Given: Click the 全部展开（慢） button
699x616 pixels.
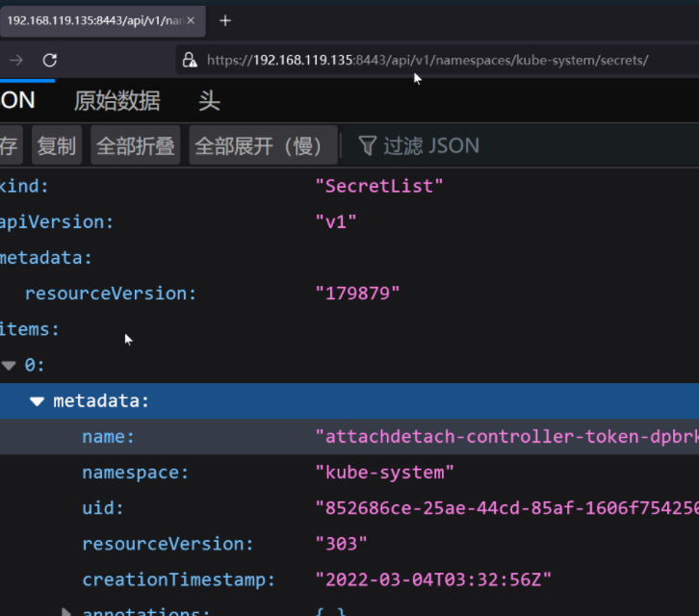Looking at the screenshot, I should [263, 145].
